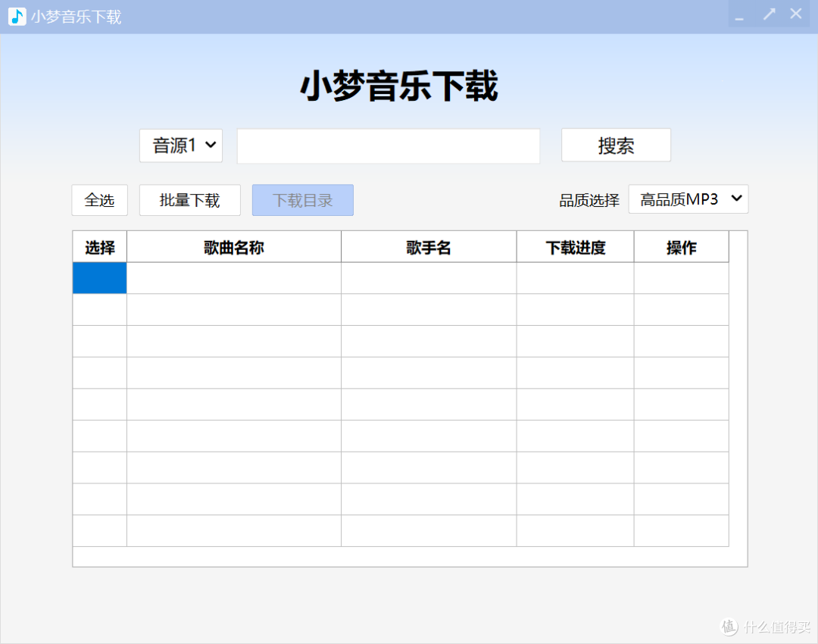Select the highlighted blue cell in first row
This screenshot has width=818, height=644.
[100, 278]
